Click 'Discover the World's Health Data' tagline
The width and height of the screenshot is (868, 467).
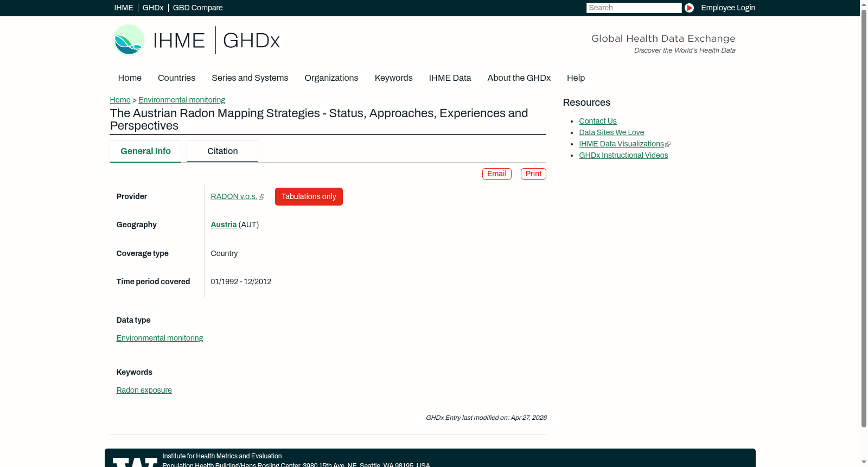[x=685, y=50]
